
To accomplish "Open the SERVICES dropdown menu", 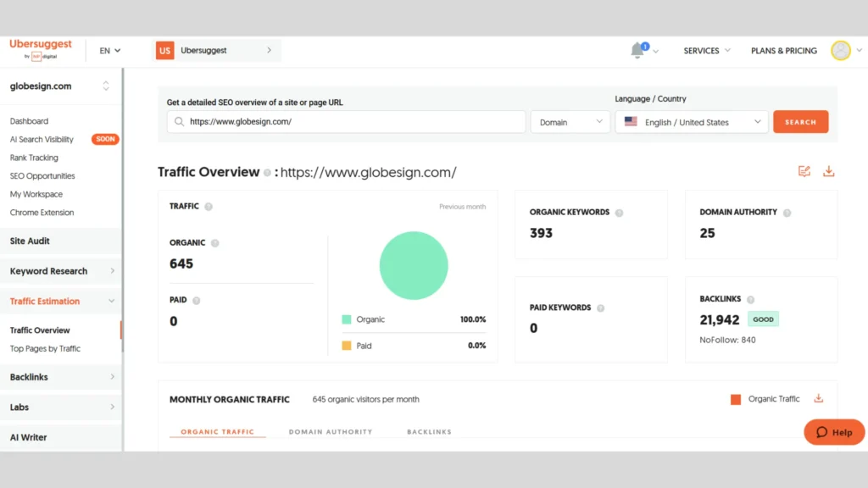I will [707, 50].
